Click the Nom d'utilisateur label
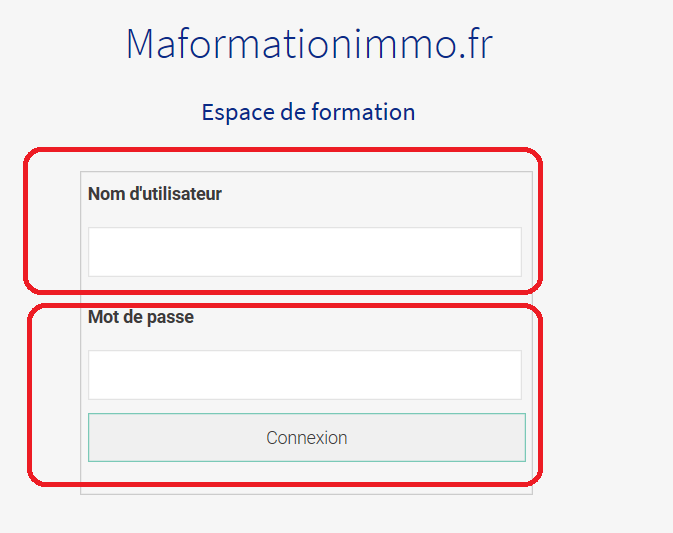 point(155,194)
